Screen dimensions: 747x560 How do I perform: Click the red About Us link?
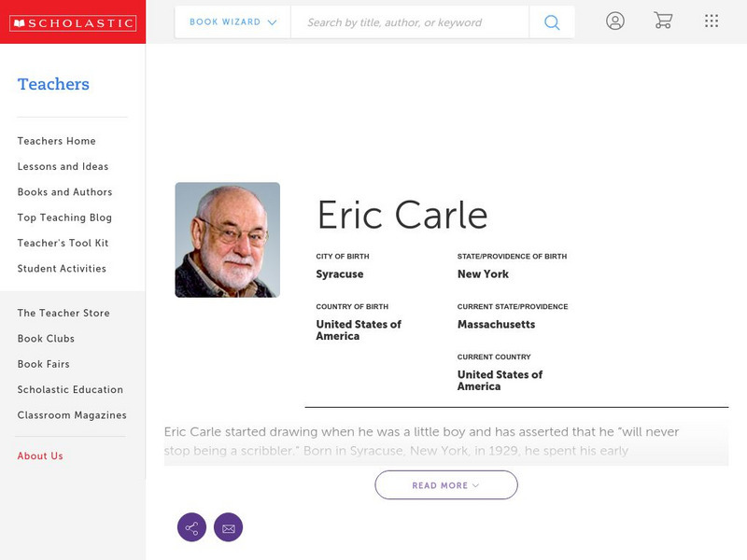40,456
